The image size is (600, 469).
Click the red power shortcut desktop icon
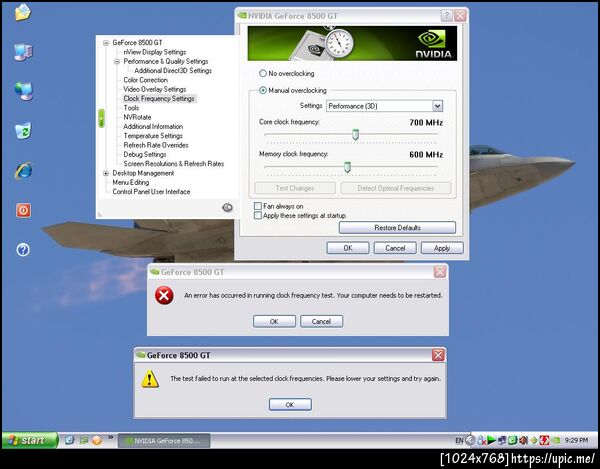click(x=23, y=210)
